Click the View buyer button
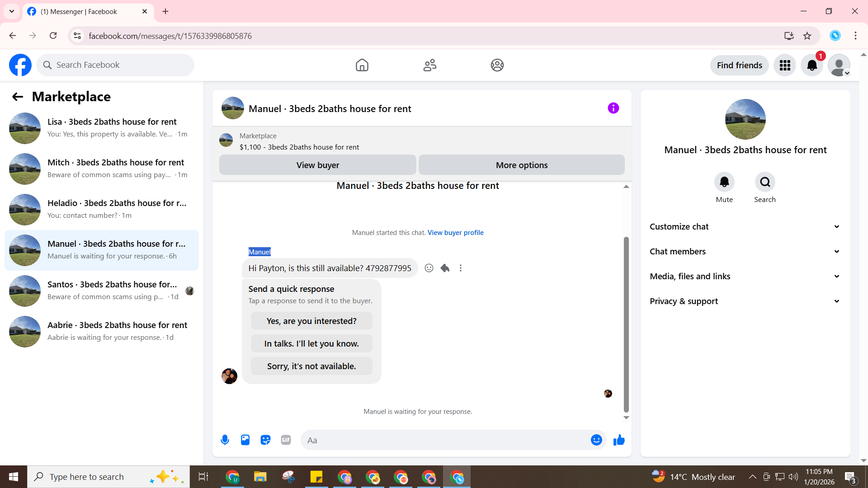 click(x=317, y=165)
